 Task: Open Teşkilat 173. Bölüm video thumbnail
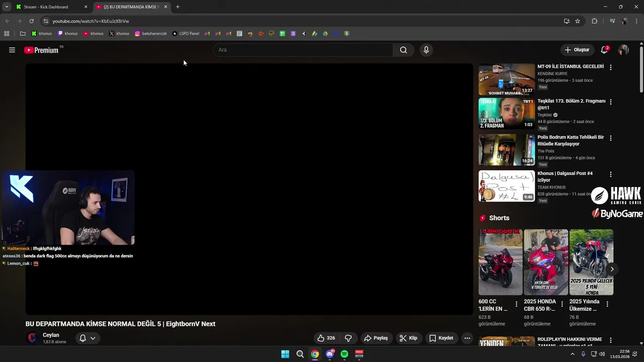point(507,114)
